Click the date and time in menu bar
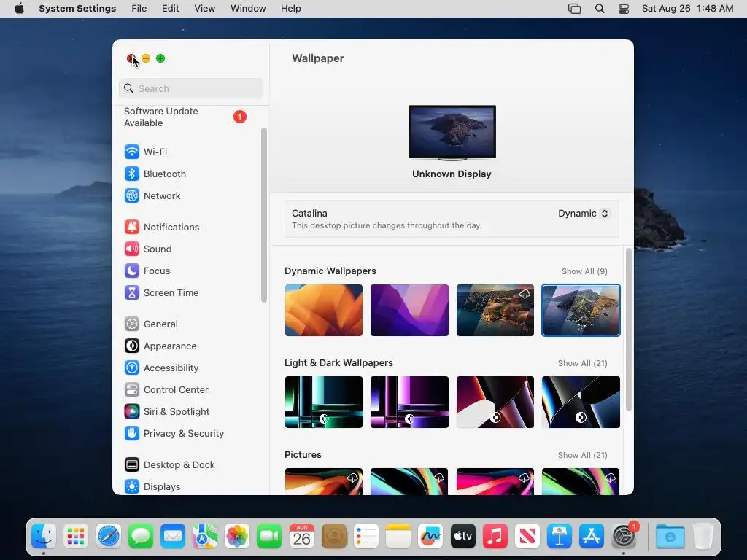The image size is (747, 560). click(687, 9)
